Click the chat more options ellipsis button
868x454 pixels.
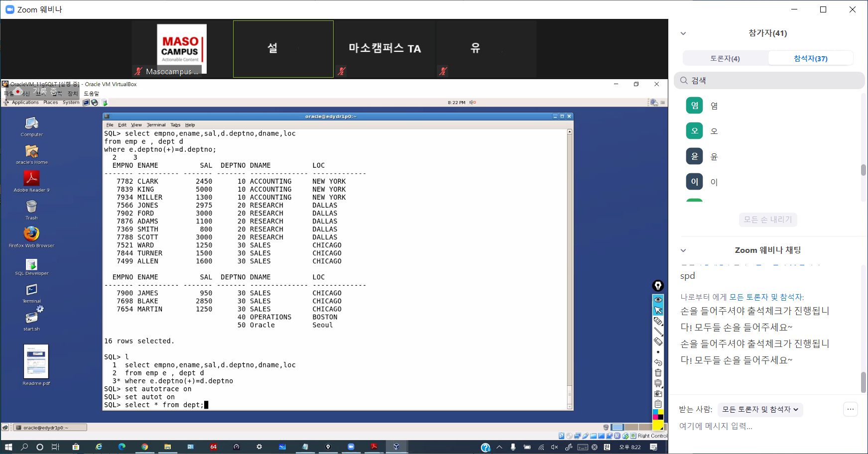pos(851,409)
